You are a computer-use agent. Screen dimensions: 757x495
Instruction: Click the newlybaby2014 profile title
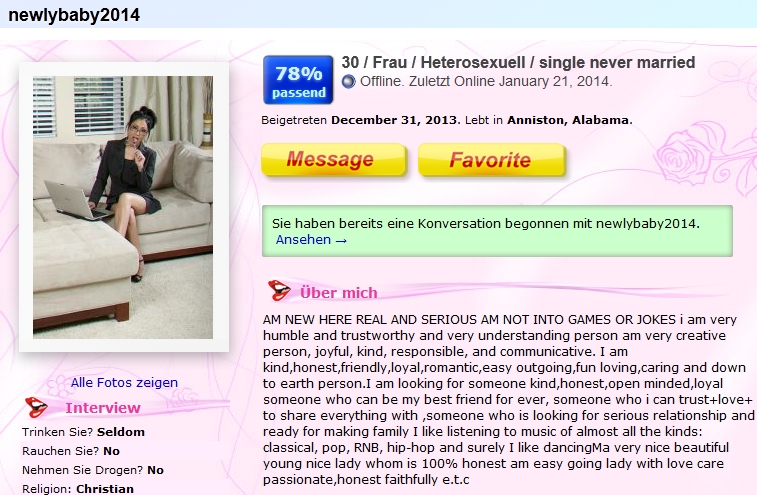point(74,14)
